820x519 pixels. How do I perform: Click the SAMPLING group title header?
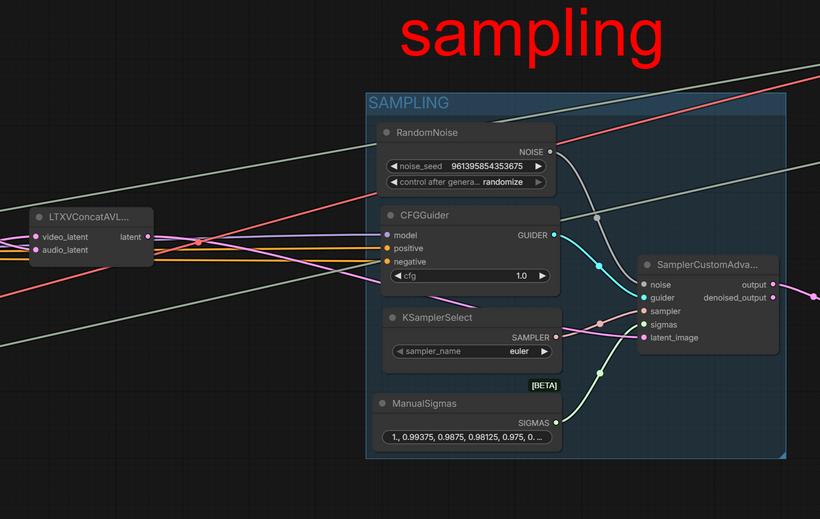[409, 103]
